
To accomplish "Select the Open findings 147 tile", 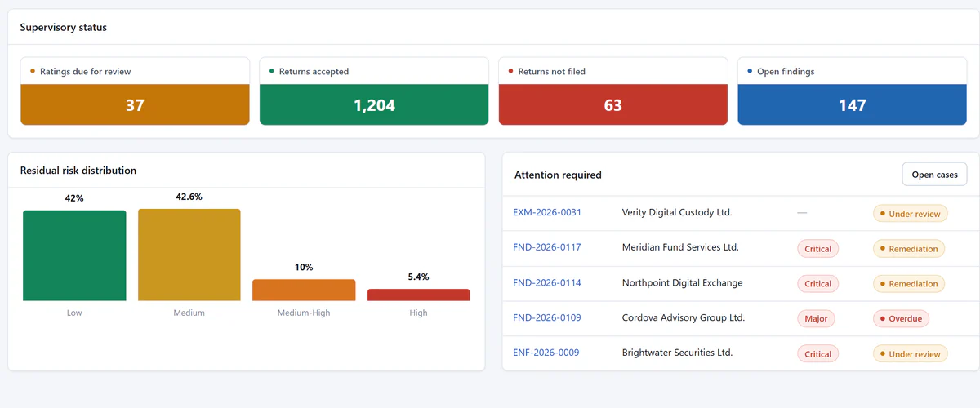I will tap(852, 91).
